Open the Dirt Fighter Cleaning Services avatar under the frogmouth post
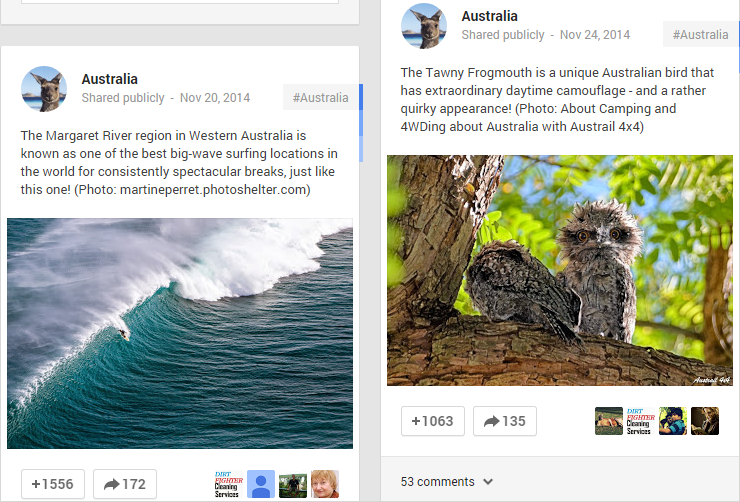This screenshot has height=502, width=740. 640,421
